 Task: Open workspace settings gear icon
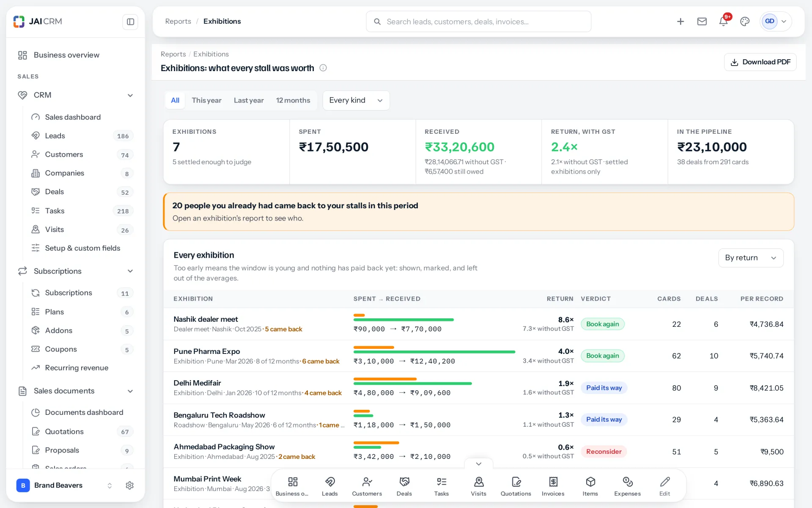130,485
